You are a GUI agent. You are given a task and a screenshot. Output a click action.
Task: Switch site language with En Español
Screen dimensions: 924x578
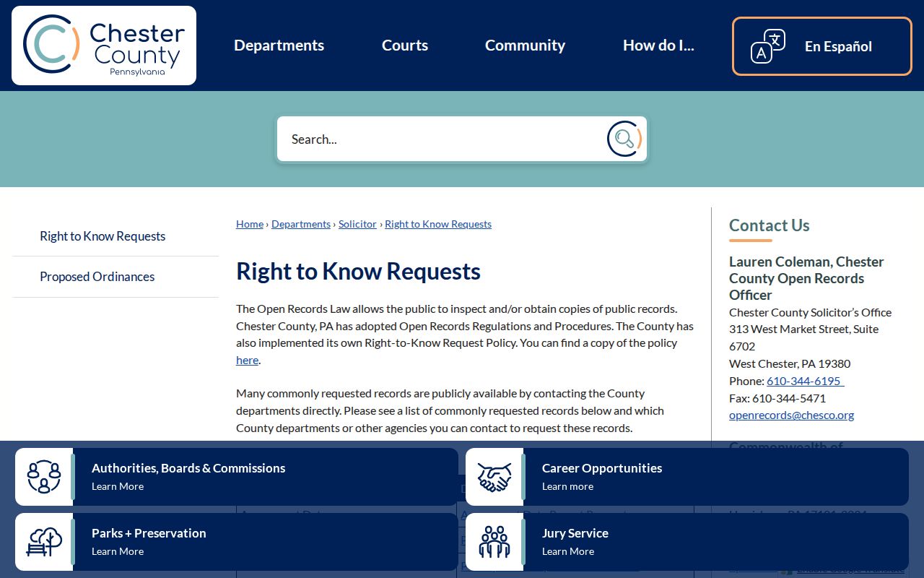tap(822, 46)
